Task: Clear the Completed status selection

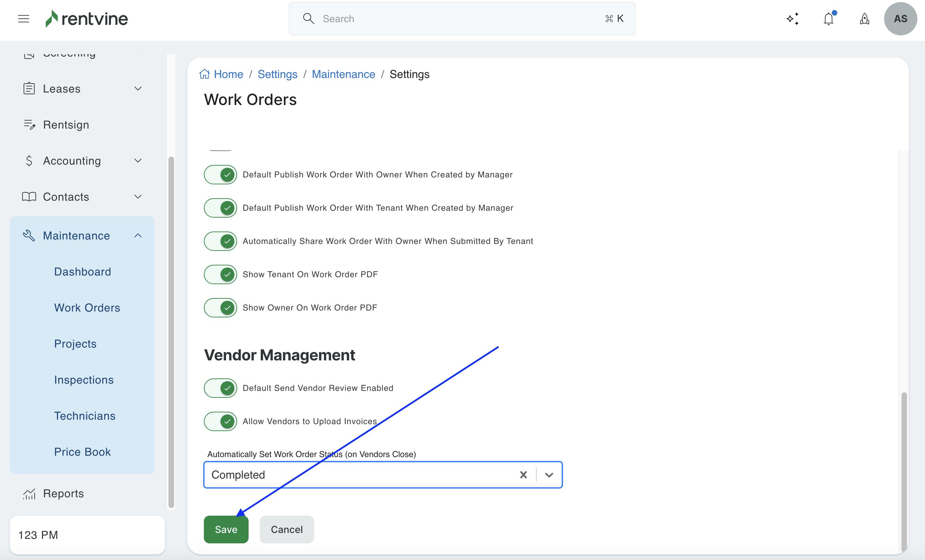Action: 523,475
